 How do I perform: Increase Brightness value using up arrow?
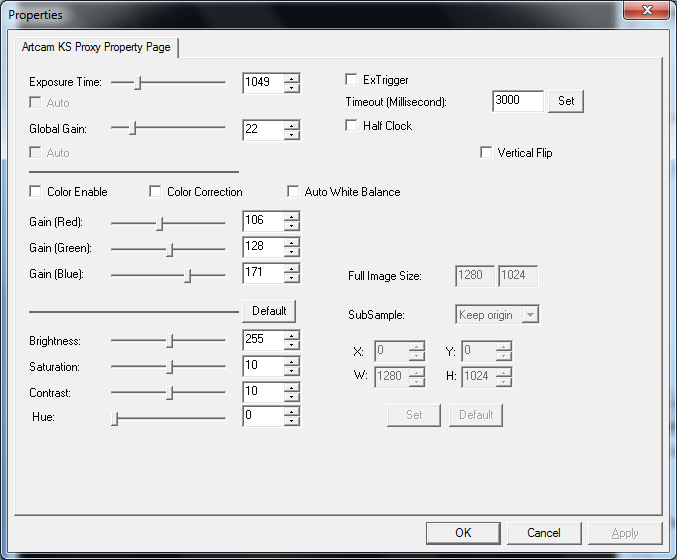pyautogui.click(x=292, y=335)
